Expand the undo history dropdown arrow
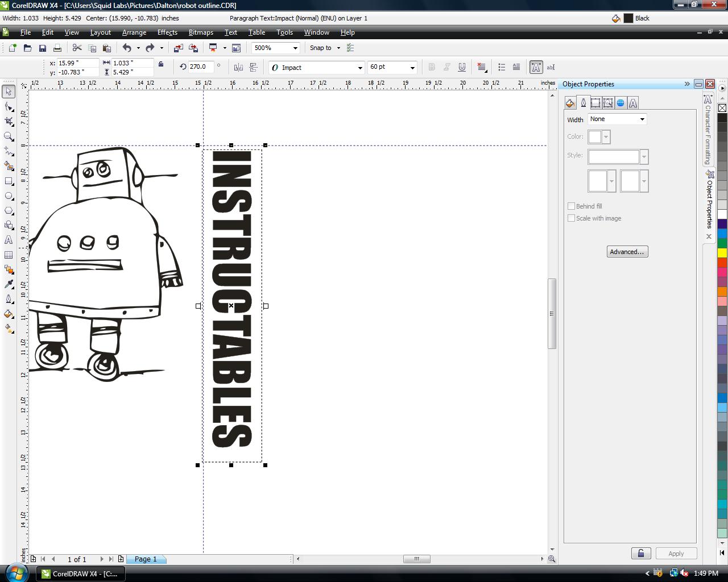This screenshot has height=582, width=728. [x=138, y=48]
